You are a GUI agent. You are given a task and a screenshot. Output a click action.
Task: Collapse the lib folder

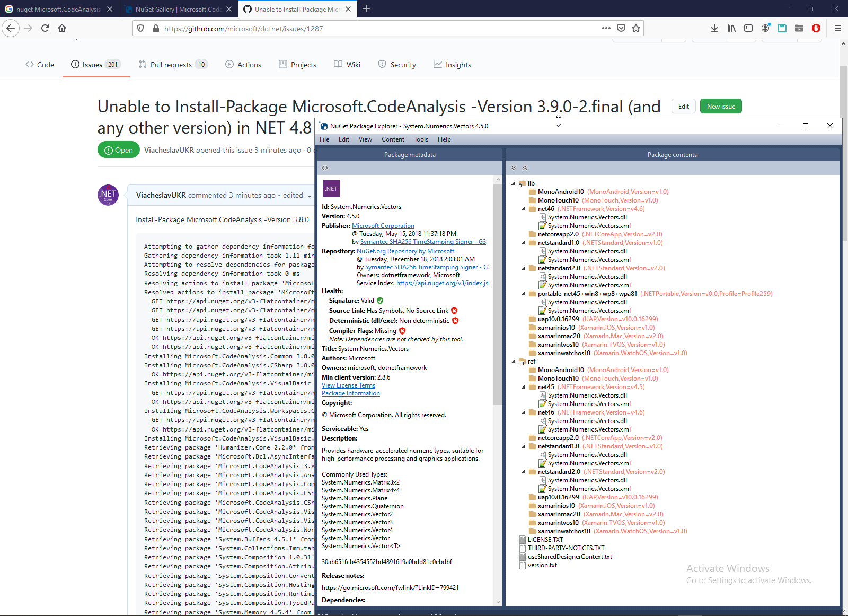coord(513,184)
